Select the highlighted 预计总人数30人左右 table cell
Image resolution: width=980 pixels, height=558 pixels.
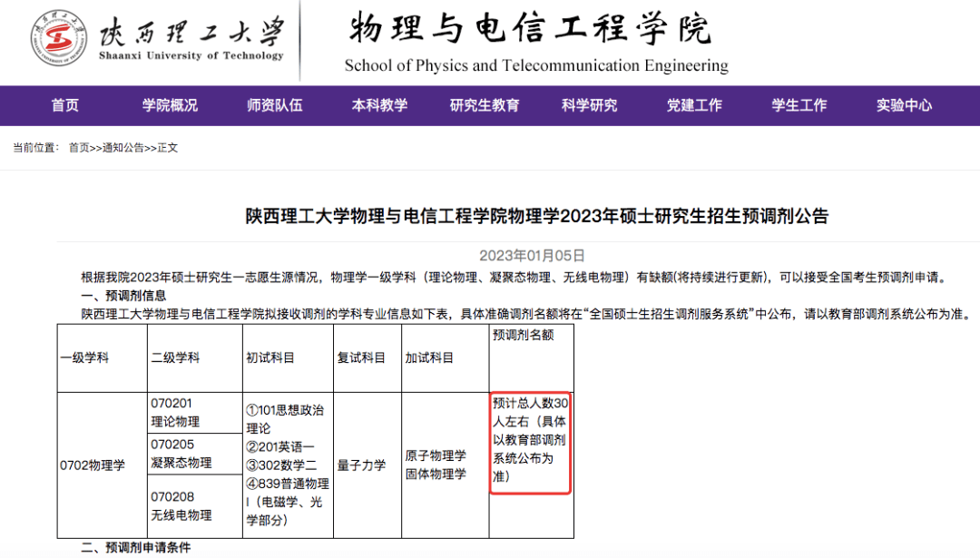click(x=529, y=441)
